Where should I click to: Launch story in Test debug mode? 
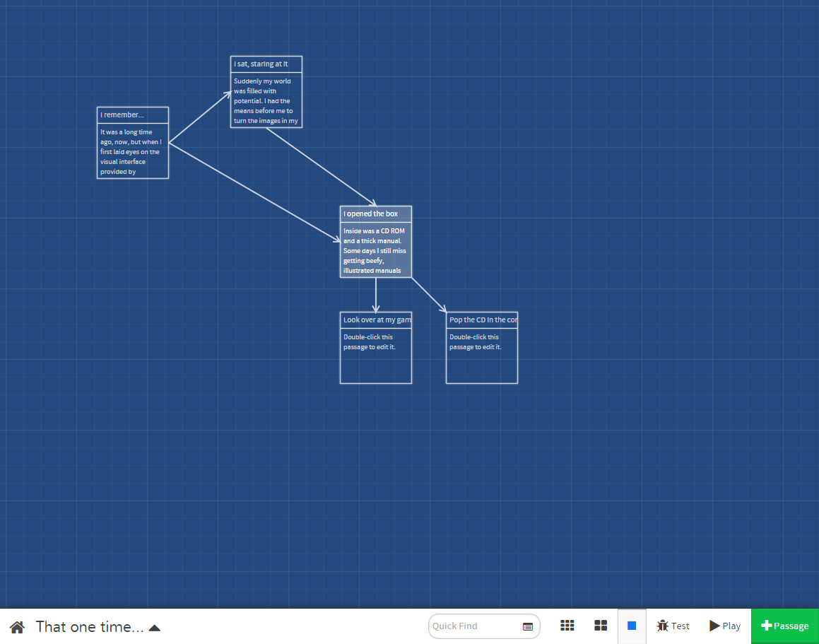[673, 626]
